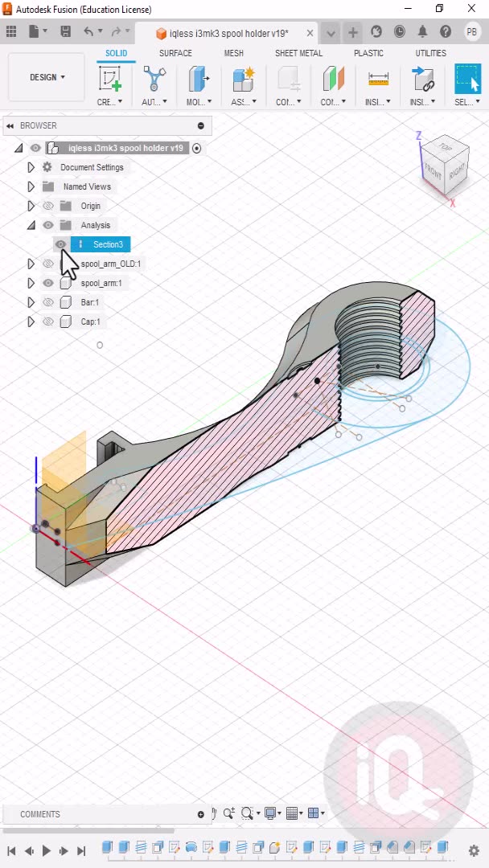Open the notifications bell icon
Image resolution: width=489 pixels, height=868 pixels.
pyautogui.click(x=422, y=32)
